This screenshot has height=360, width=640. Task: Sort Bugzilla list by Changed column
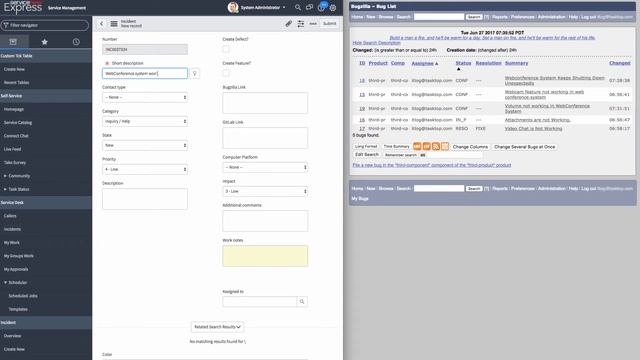(620, 63)
